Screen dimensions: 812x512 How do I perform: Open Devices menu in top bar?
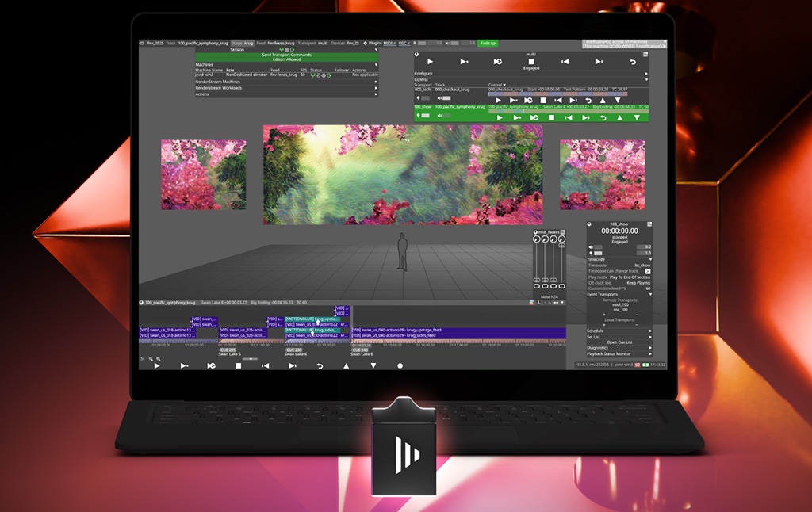coord(345,44)
